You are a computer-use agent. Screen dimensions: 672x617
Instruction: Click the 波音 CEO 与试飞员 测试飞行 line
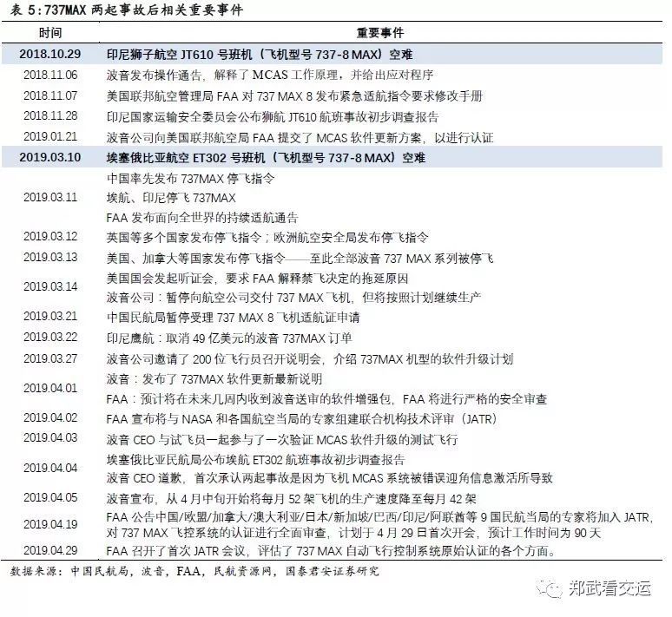pyautogui.click(x=282, y=440)
